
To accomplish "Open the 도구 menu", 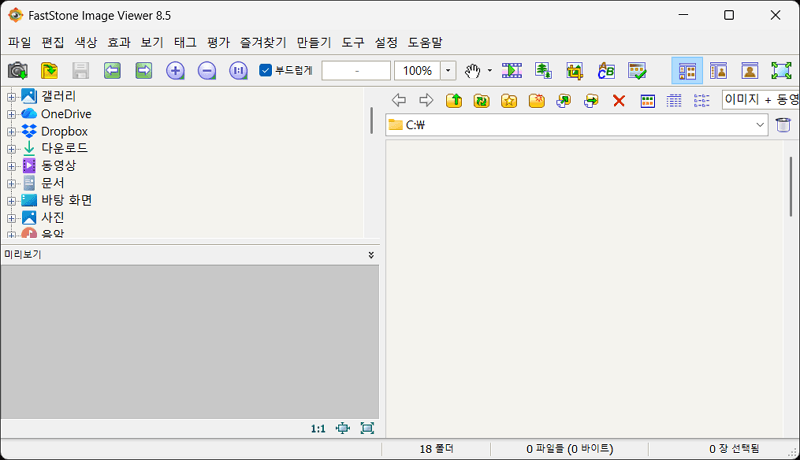I will [353, 42].
